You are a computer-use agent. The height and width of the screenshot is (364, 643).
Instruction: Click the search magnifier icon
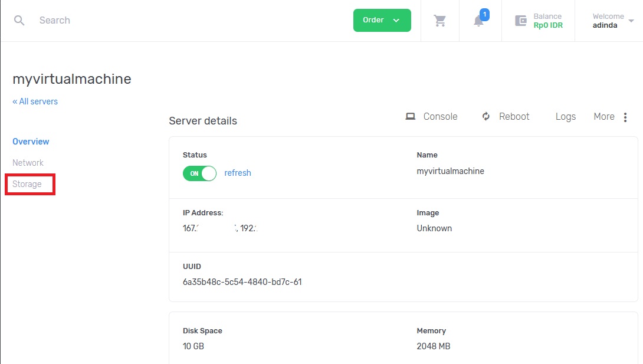pyautogui.click(x=19, y=20)
